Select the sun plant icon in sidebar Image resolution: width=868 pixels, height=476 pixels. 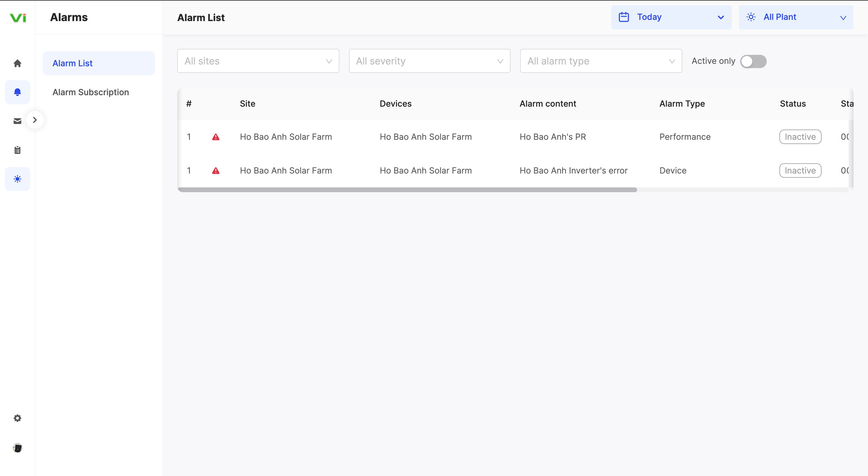[x=17, y=179]
